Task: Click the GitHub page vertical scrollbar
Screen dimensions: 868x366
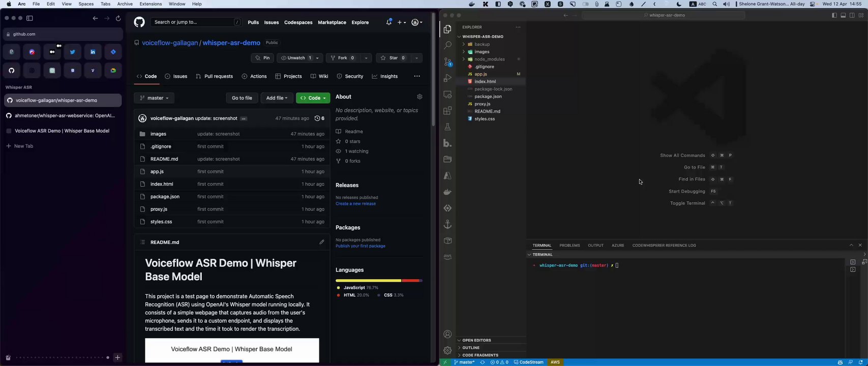Action: point(433,69)
